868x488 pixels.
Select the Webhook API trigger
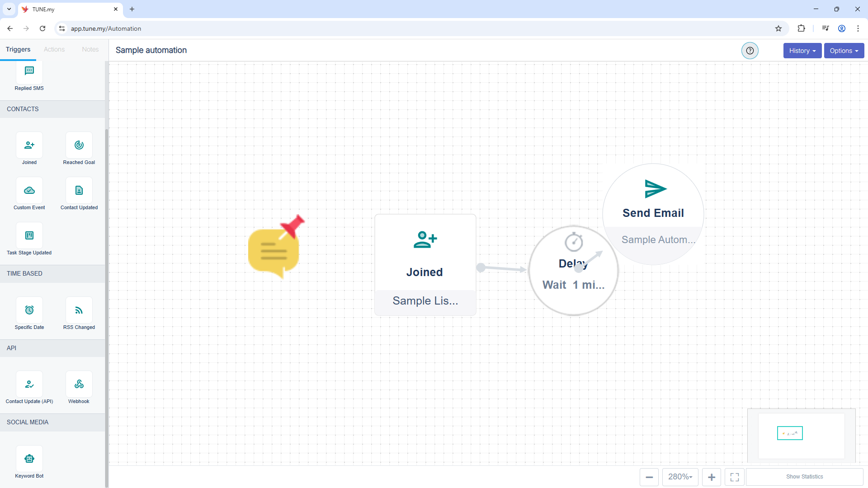click(78, 384)
